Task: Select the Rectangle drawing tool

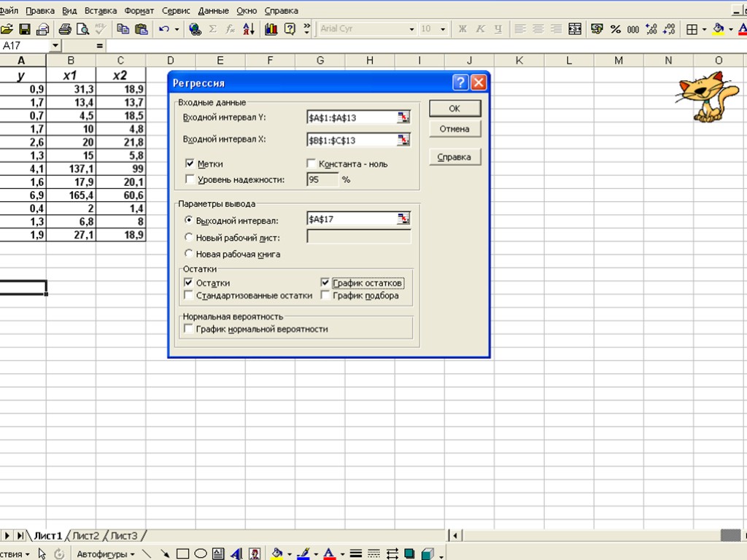Action: [182, 553]
